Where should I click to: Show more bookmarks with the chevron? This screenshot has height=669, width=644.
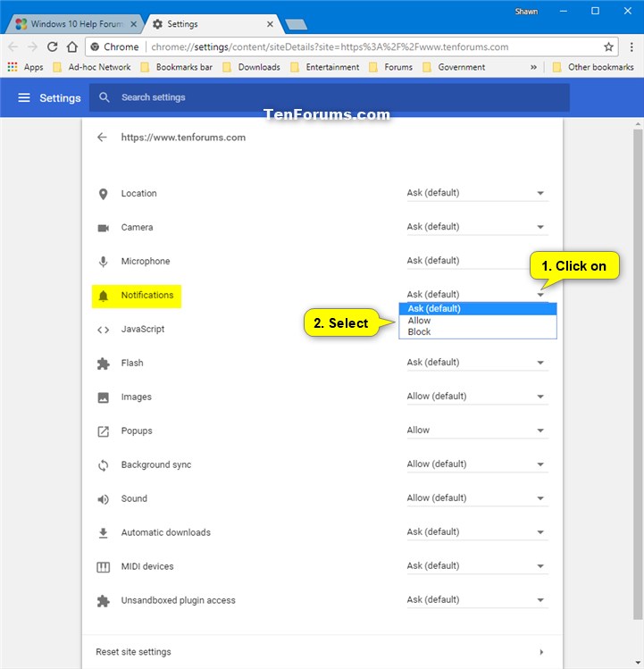tap(533, 67)
